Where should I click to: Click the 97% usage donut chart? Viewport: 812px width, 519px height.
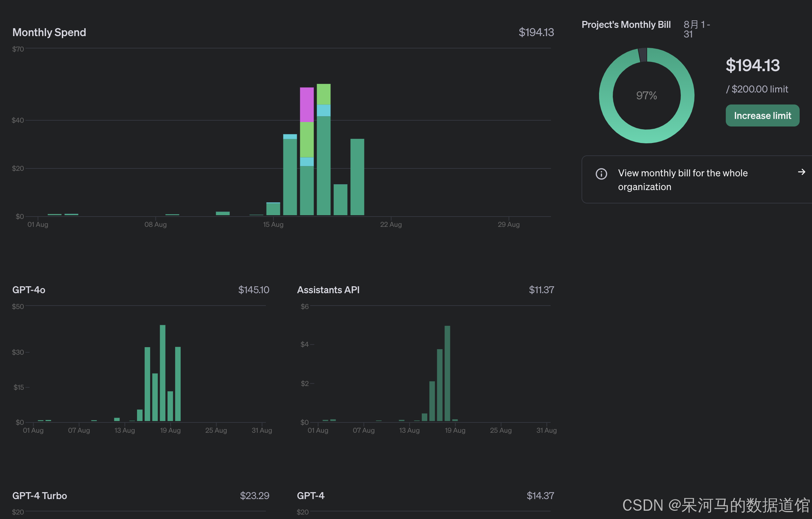point(646,95)
